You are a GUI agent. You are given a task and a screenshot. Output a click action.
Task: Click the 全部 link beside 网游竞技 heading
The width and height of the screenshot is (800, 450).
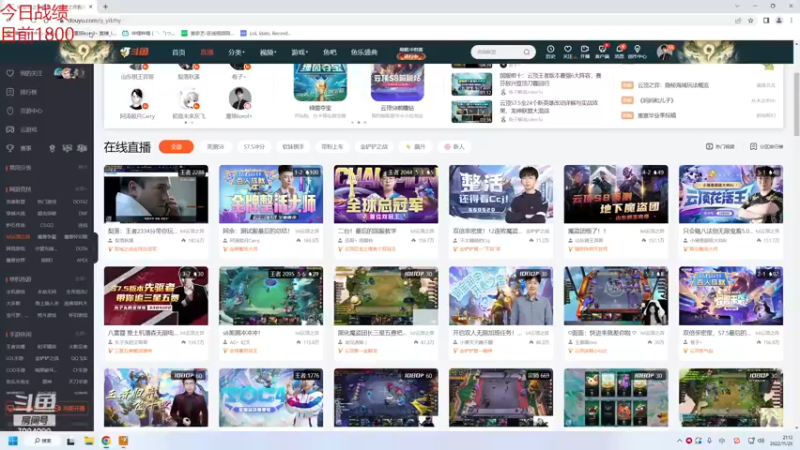click(82, 189)
